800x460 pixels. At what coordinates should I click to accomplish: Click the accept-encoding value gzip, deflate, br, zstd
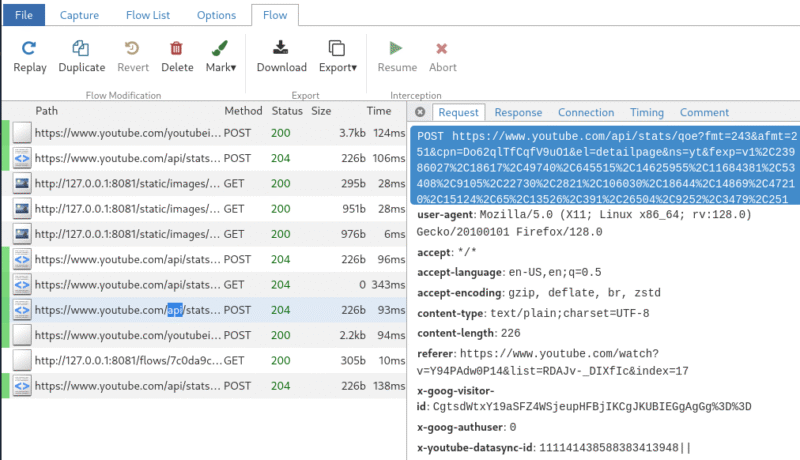584,293
